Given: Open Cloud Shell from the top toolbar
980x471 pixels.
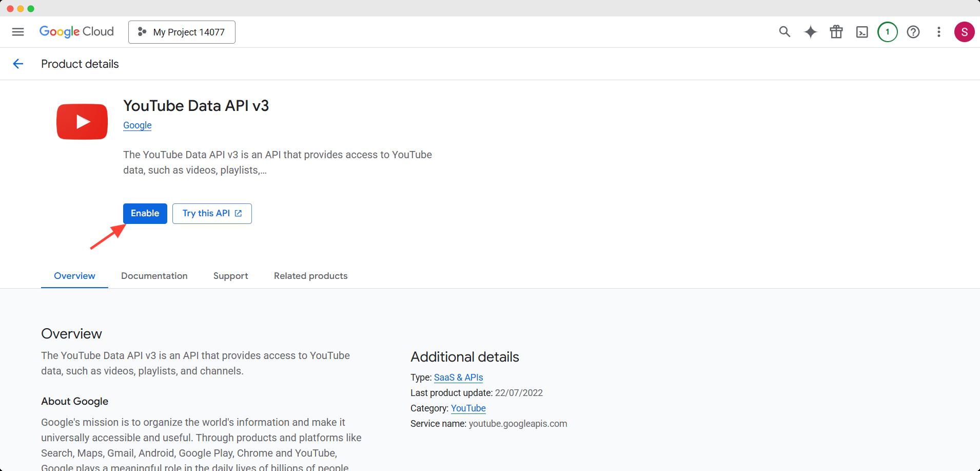Looking at the screenshot, I should 861,32.
